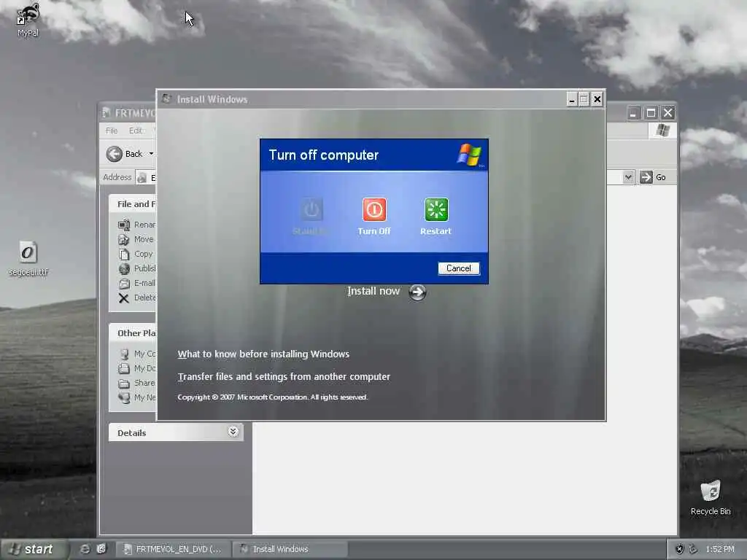Image resolution: width=747 pixels, height=560 pixels.
Task: Click the Install now arrow icon
Action: pos(417,292)
